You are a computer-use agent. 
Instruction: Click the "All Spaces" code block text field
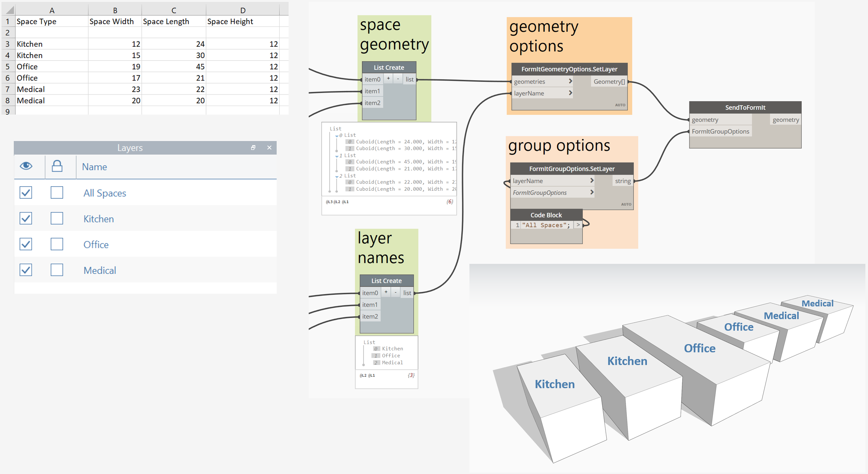point(546,225)
